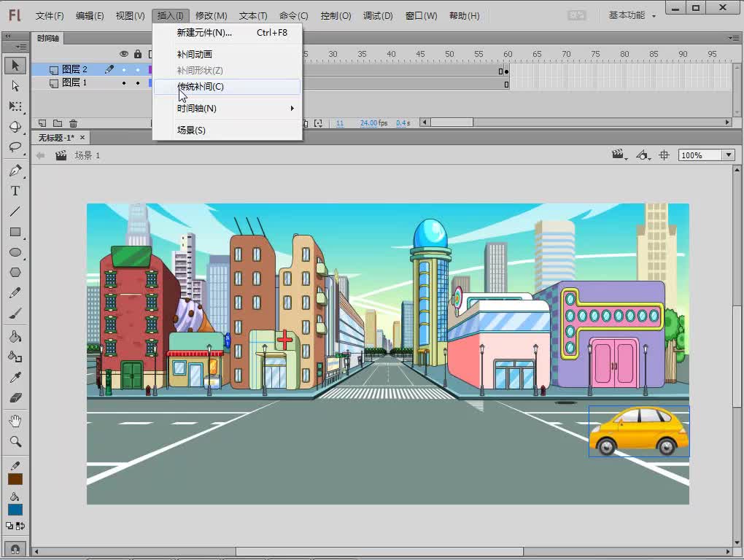Screen dimensions: 744x560
Task: Select the Hand tool
Action: pyautogui.click(x=15, y=421)
